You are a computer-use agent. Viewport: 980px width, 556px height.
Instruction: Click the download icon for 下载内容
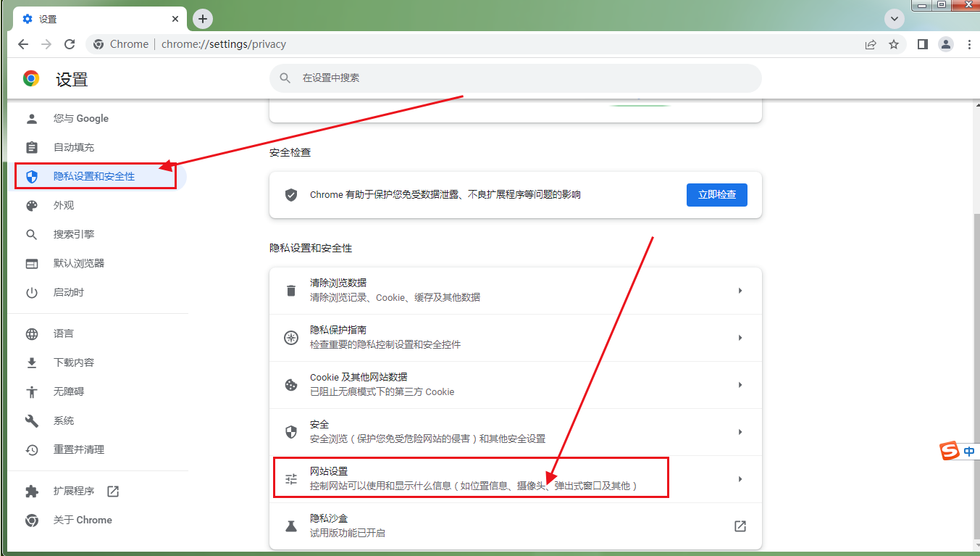(32, 362)
